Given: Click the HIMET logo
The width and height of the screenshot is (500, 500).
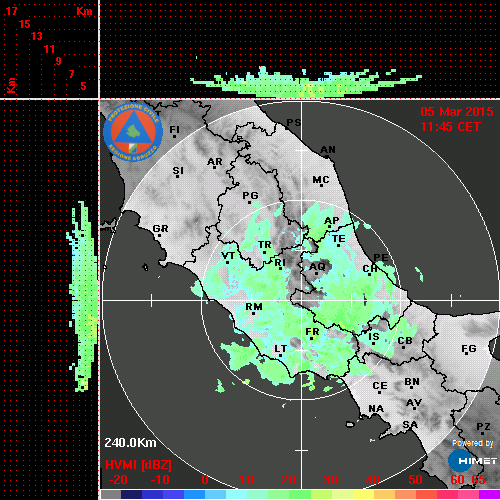Looking at the screenshot, I should (x=472, y=461).
